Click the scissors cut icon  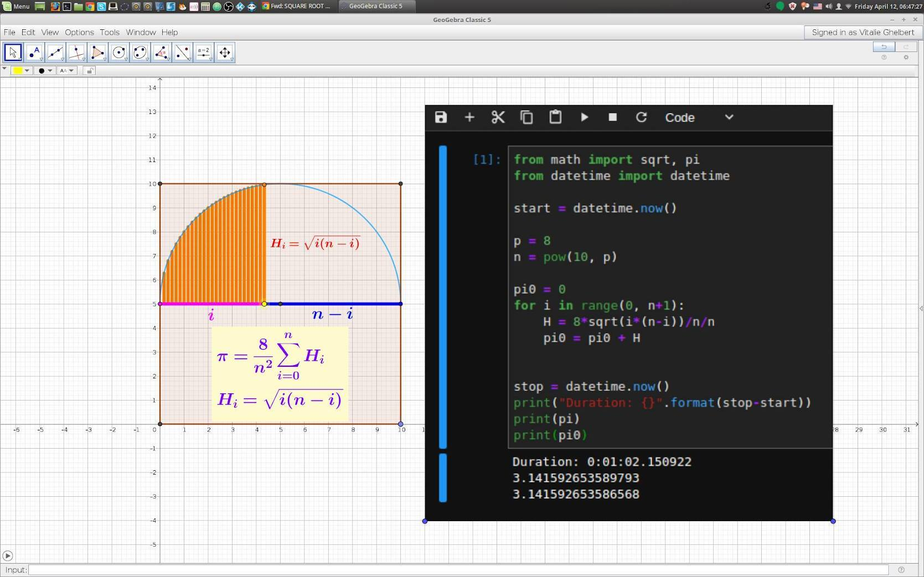[498, 117]
